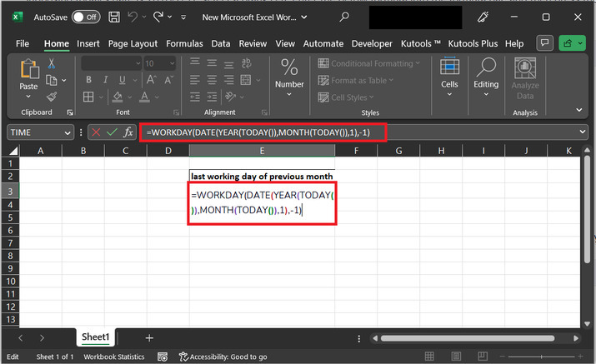Image resolution: width=596 pixels, height=364 pixels.
Task: Cancel formula entry with the X icon
Action: (x=96, y=132)
